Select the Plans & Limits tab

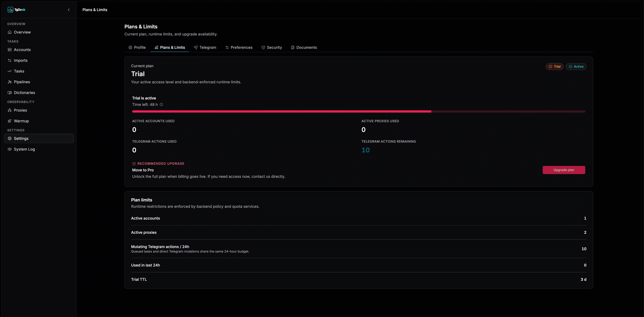click(x=170, y=47)
